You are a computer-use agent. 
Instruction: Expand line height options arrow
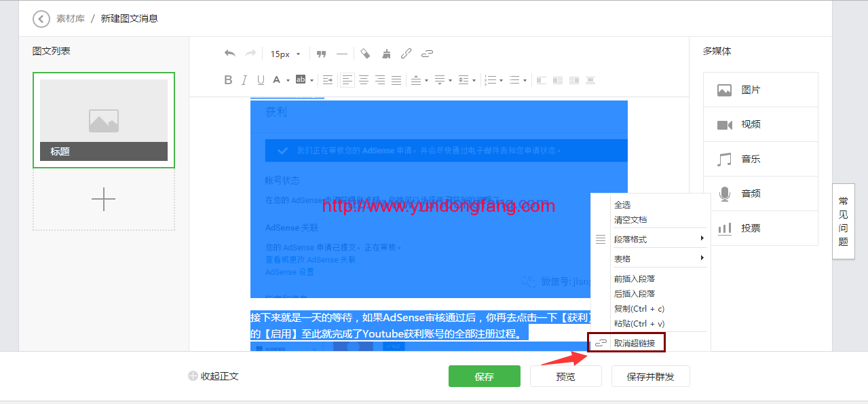pos(474,80)
